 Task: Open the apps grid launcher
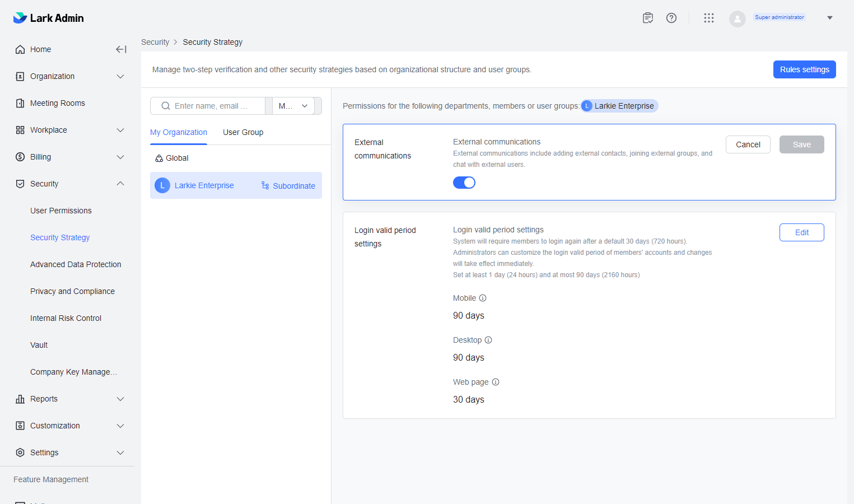pos(709,18)
